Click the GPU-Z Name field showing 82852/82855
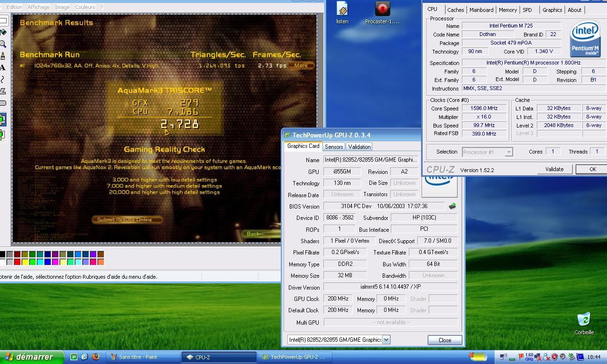607x364 pixels. (371, 160)
